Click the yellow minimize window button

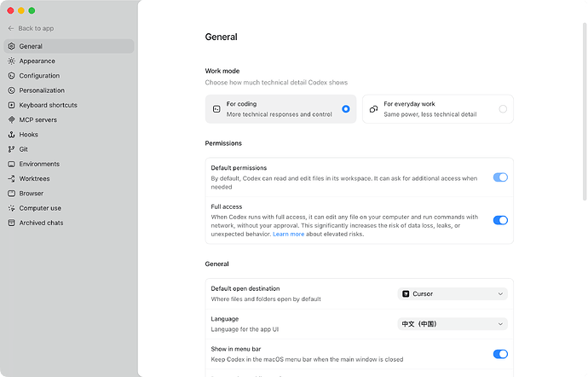pyautogui.click(x=21, y=10)
